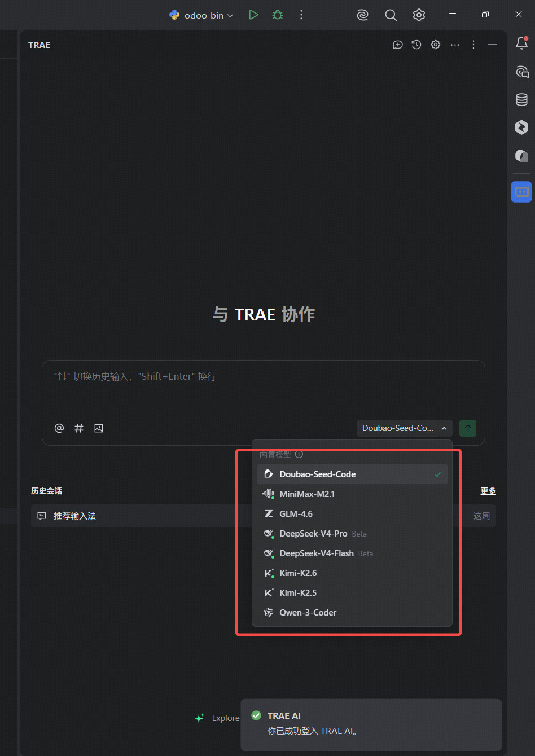Viewport: 535px width, 756px height.
Task: Choose Qwen-3-Coder model
Action: pyautogui.click(x=352, y=613)
